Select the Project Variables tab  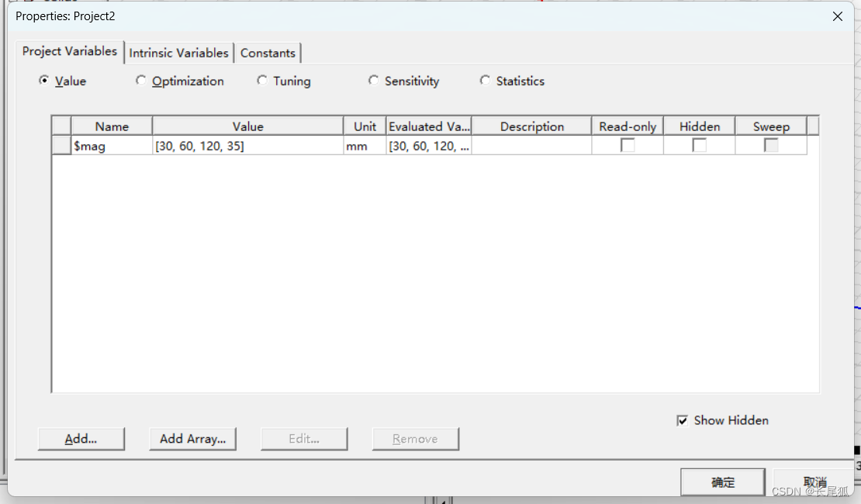69,51
